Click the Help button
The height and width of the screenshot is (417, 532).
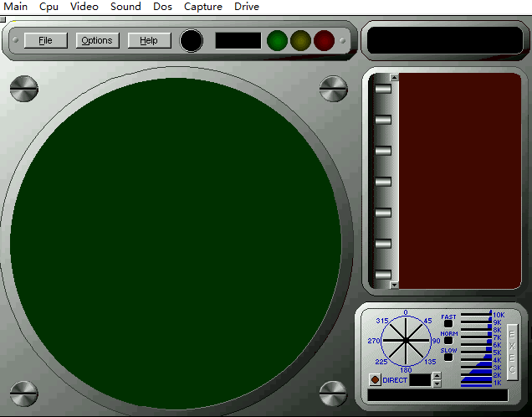coord(149,40)
